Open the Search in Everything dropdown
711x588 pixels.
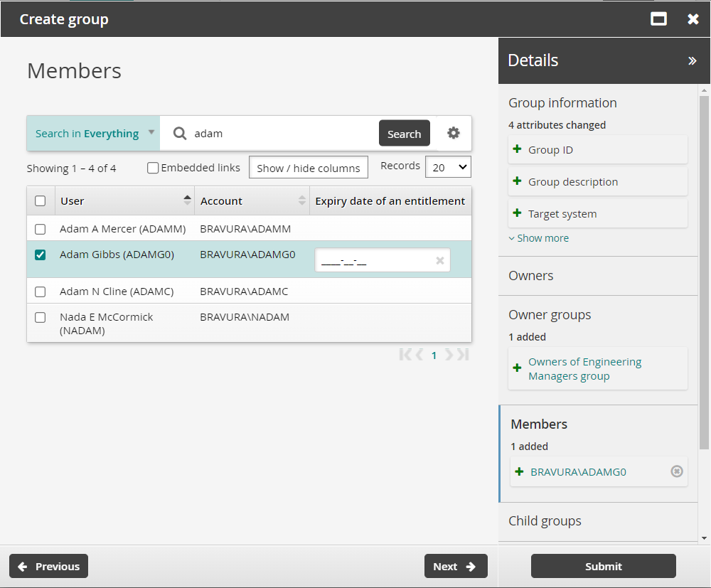93,134
